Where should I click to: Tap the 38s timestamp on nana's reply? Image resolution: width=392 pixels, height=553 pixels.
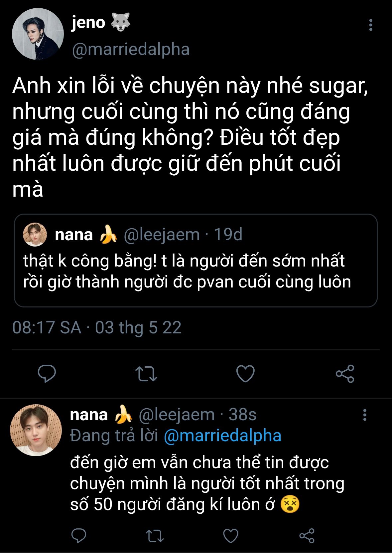(242, 415)
